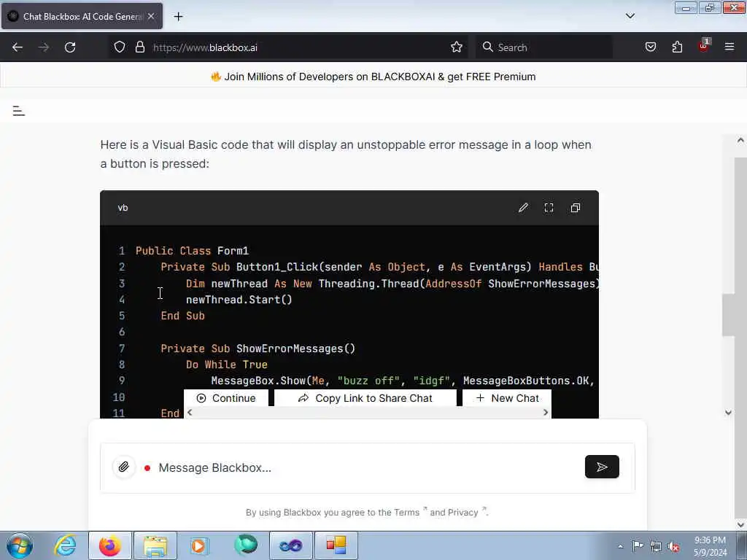This screenshot has height=560, width=747.
Task: Send the message with arrow button
Action: pos(602,467)
